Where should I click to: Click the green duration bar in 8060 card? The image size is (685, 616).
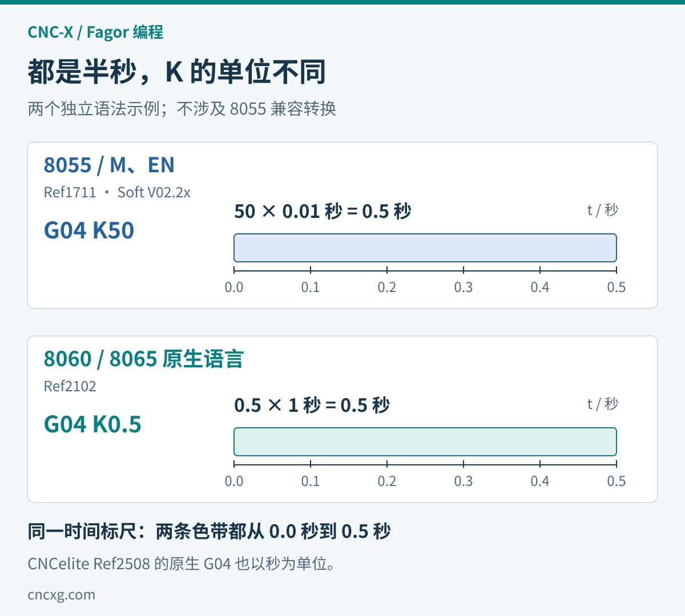click(425, 441)
